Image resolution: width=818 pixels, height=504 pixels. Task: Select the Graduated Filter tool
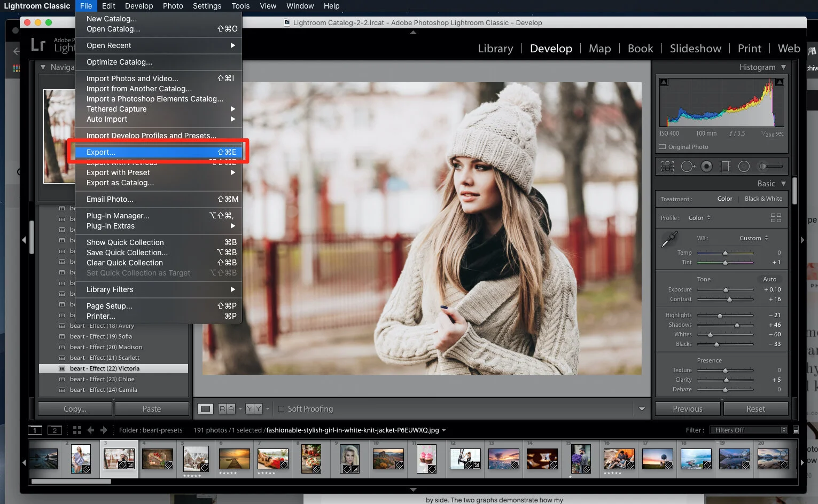click(x=725, y=167)
